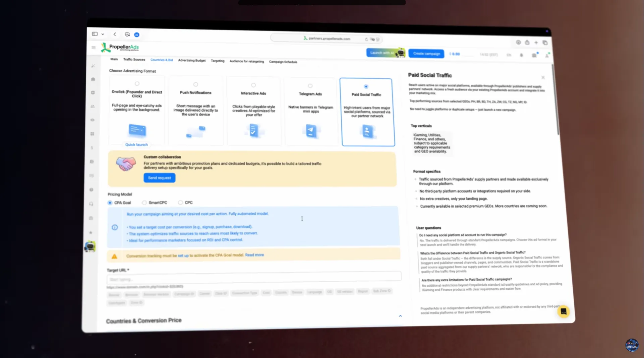
Task: Expand the 'Do I need any social platform ad account' question
Action: click(463, 235)
